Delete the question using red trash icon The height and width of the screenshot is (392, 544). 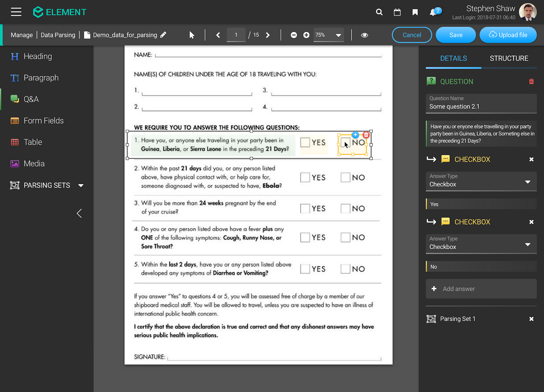pyautogui.click(x=531, y=82)
